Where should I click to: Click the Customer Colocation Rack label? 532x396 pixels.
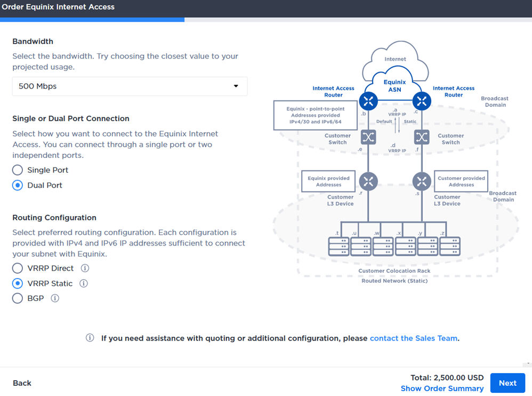394,271
